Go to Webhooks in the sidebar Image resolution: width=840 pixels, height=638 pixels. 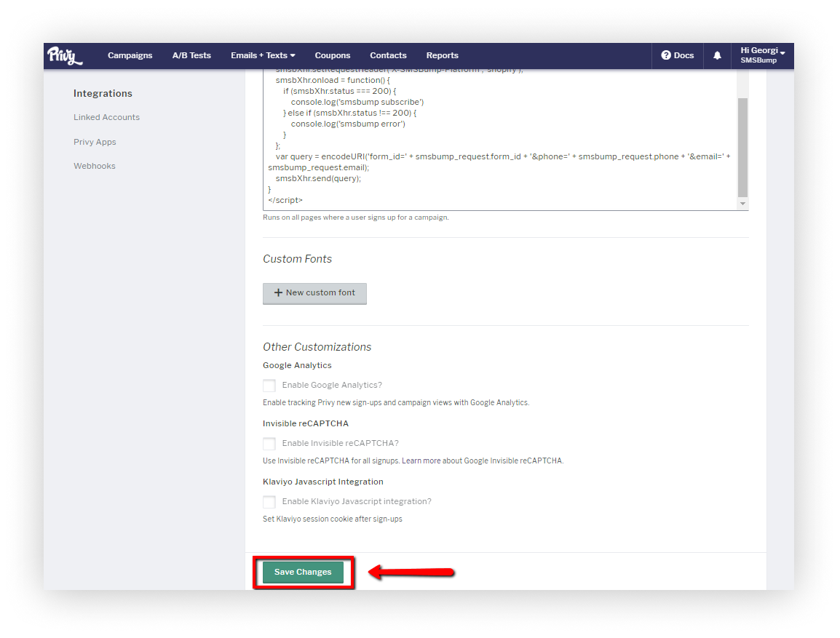pos(95,166)
